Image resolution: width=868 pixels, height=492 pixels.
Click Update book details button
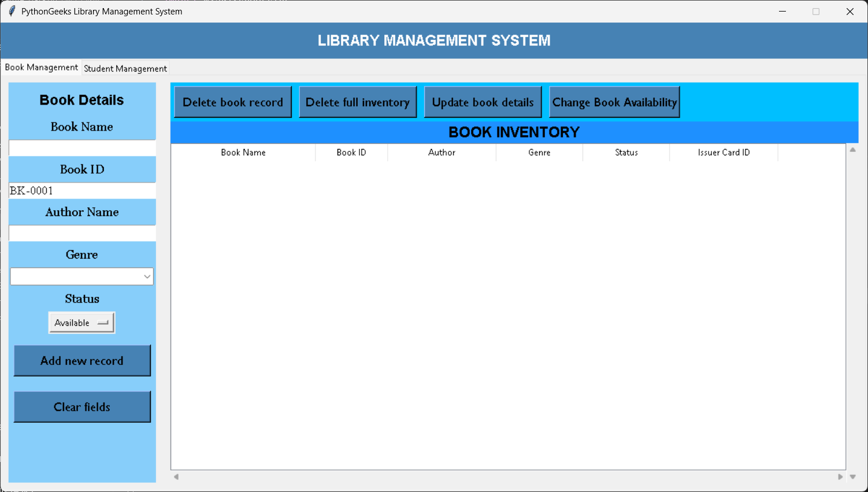point(483,102)
